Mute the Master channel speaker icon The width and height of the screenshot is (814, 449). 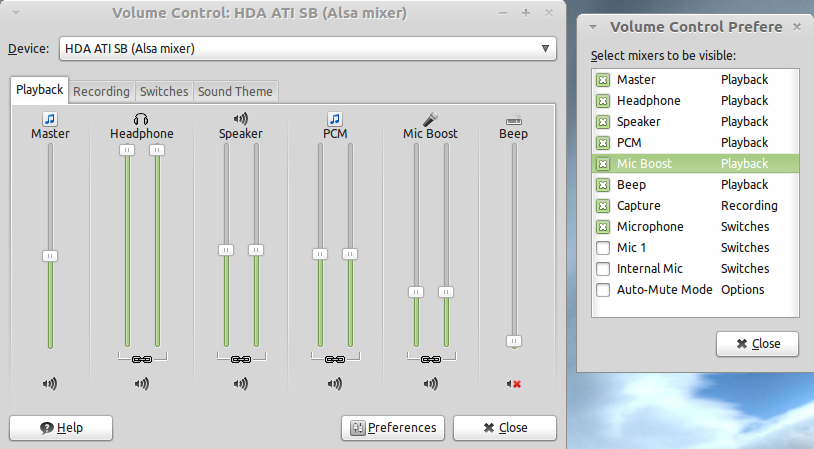tap(49, 383)
